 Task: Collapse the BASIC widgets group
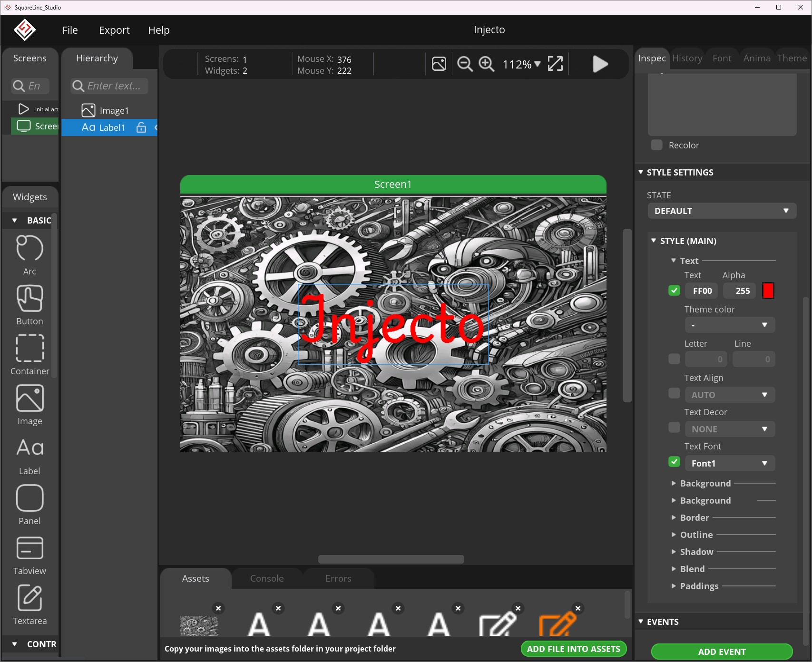click(x=15, y=220)
